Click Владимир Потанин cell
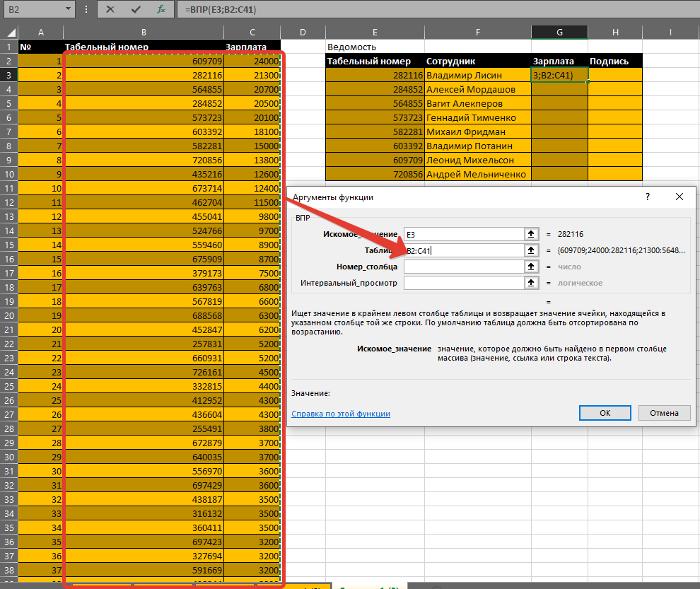 click(478, 146)
